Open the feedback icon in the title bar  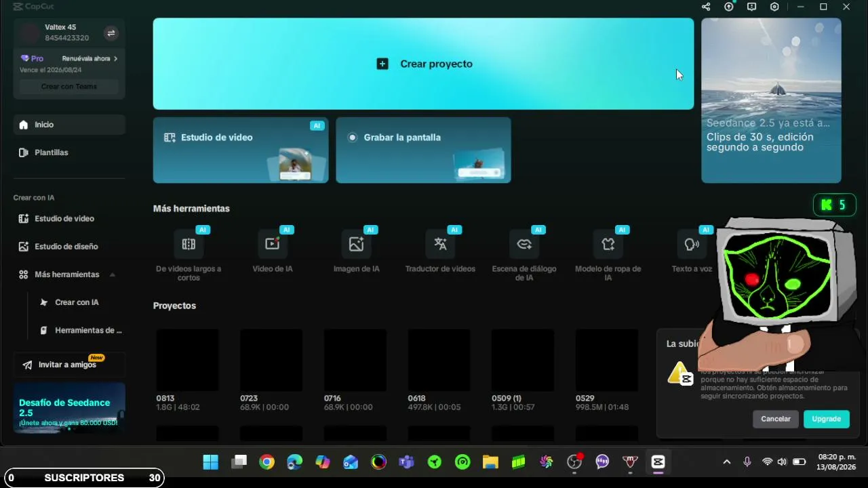pyautogui.click(x=751, y=7)
